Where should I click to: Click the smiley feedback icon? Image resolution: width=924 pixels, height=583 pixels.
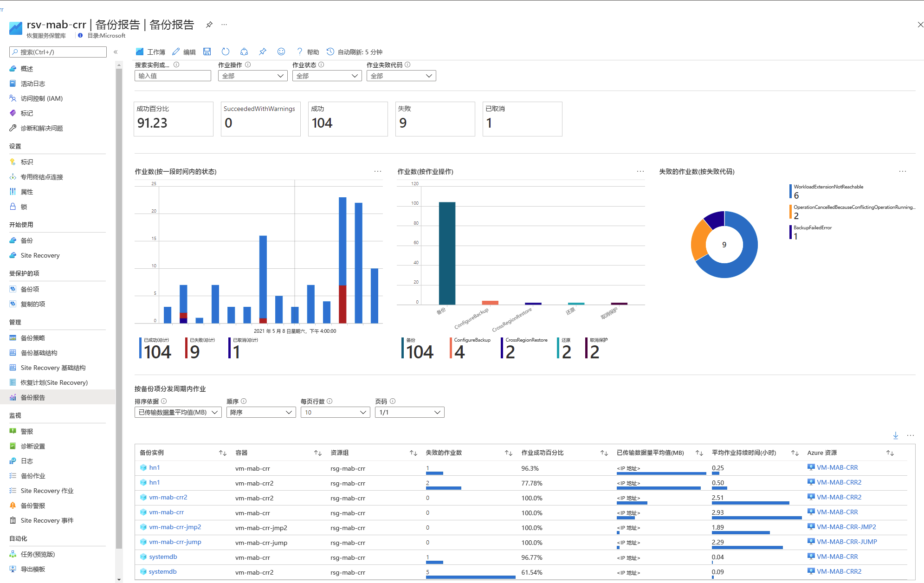pos(281,52)
